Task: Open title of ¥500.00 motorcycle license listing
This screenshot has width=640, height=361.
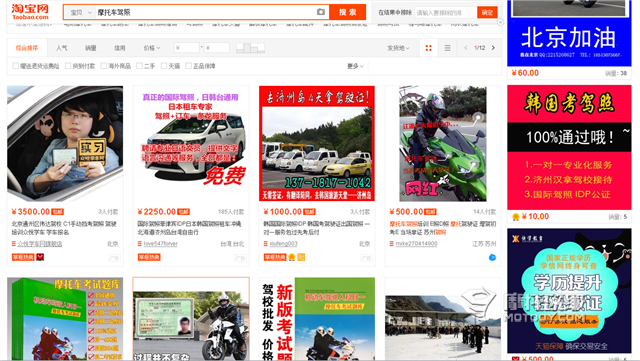Action: pos(443,228)
